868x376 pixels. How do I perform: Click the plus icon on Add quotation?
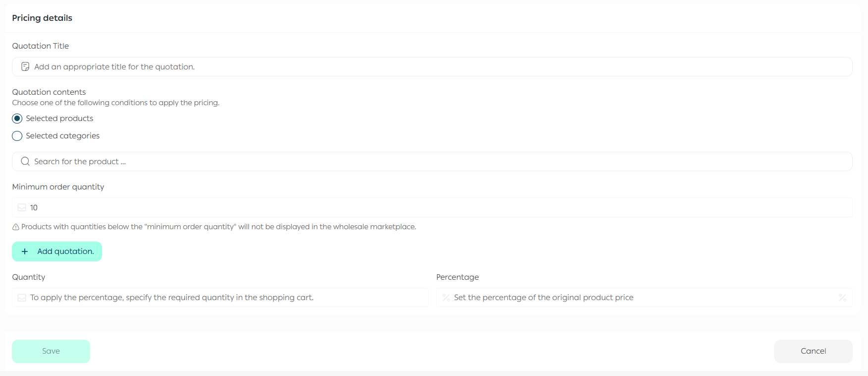[x=25, y=251]
